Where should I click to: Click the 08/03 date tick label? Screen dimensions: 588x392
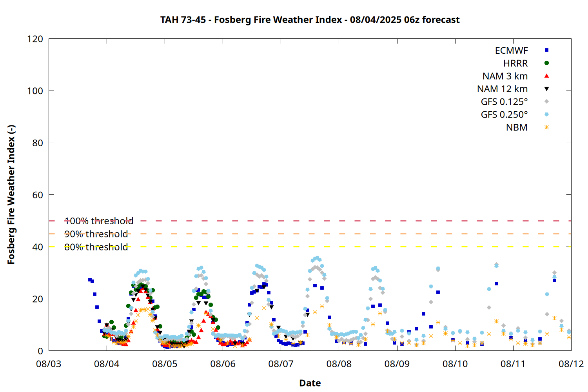(x=49, y=364)
